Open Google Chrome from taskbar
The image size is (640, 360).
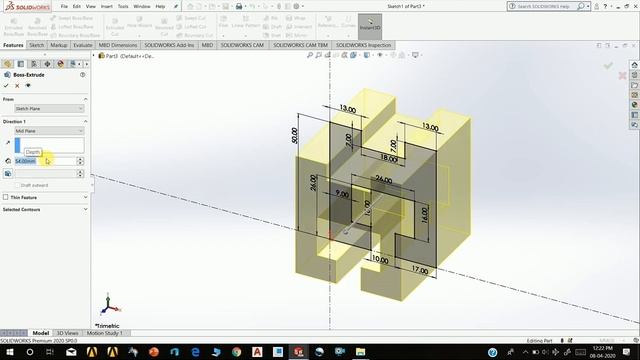tap(236, 352)
